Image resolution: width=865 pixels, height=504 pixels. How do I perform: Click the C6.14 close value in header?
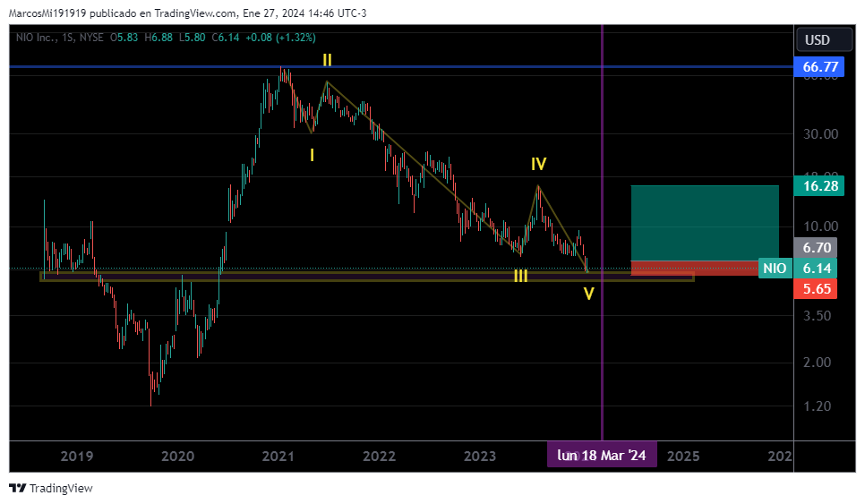(x=226, y=38)
